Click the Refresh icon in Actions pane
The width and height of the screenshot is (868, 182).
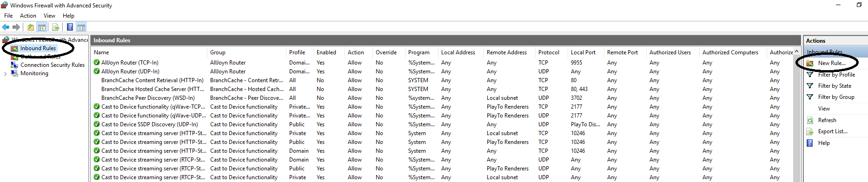tap(809, 120)
